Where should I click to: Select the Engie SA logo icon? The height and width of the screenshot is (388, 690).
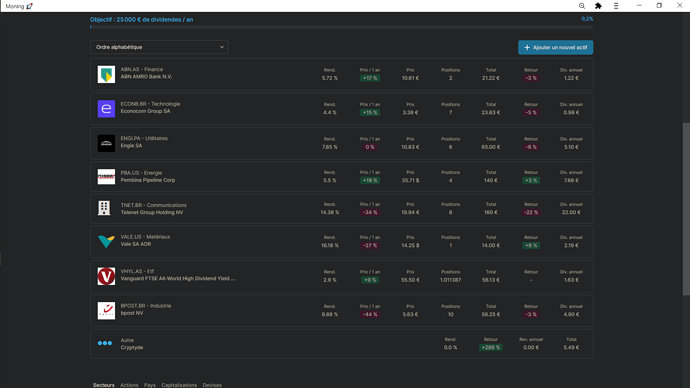click(x=106, y=143)
